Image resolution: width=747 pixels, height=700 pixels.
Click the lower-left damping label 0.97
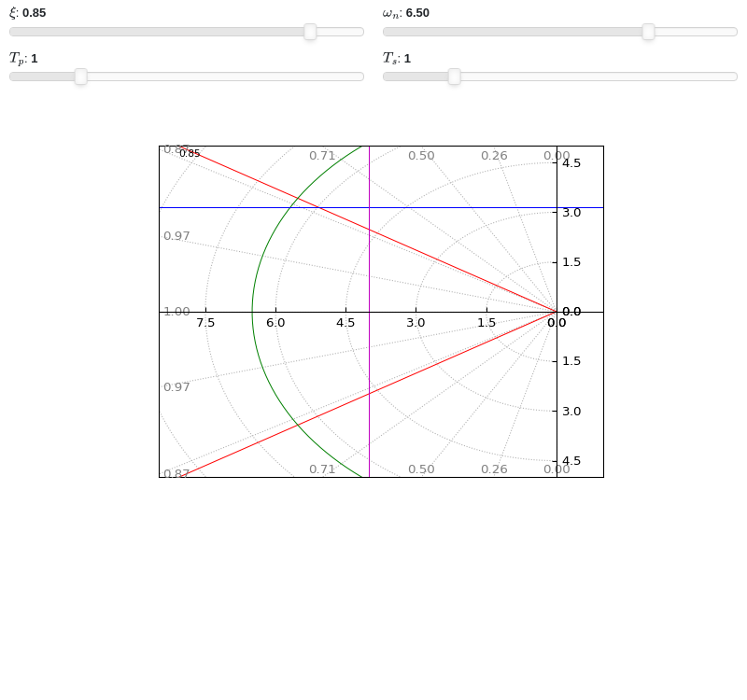pyautogui.click(x=176, y=387)
